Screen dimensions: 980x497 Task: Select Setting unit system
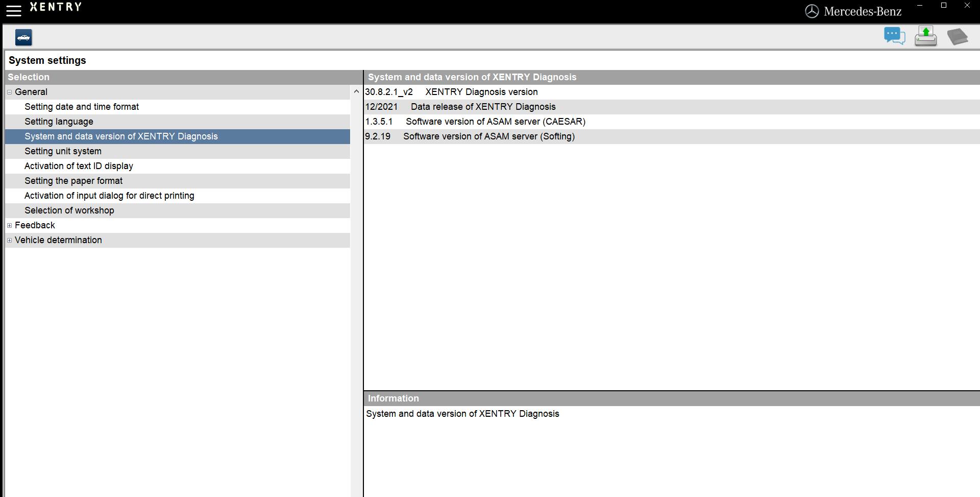click(x=178, y=151)
